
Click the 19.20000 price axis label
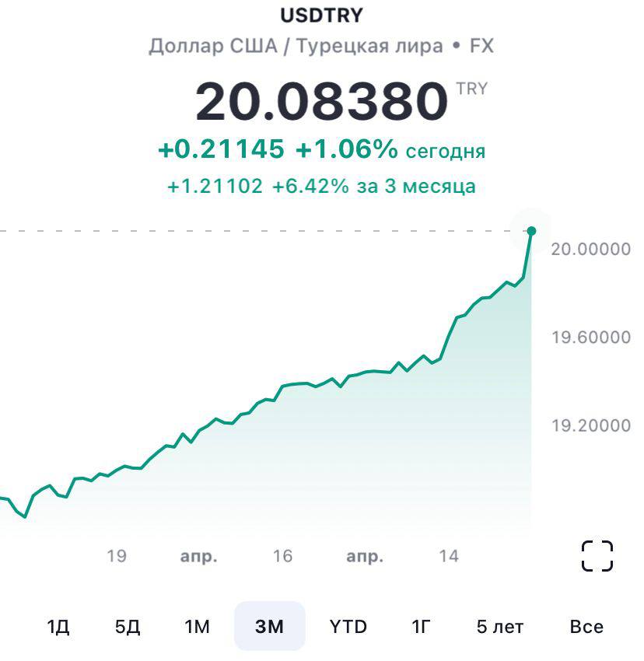590,425
